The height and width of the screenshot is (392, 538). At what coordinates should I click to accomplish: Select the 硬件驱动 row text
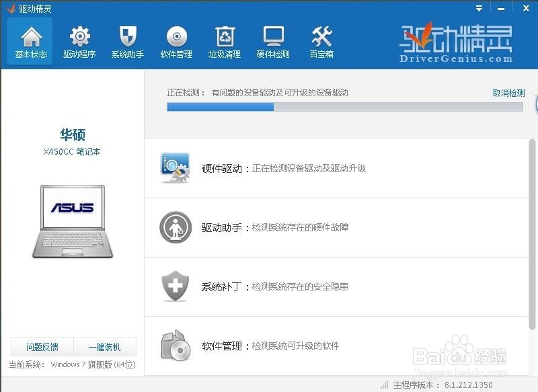[x=284, y=168]
